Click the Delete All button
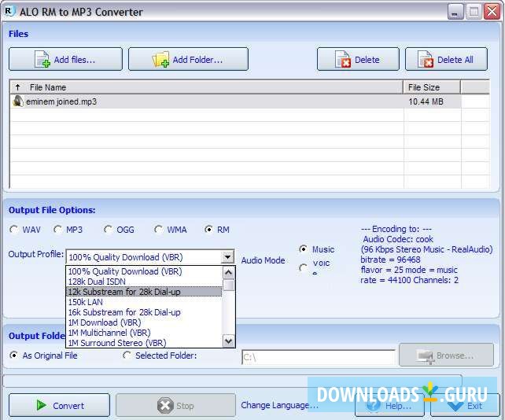The width and height of the screenshot is (505, 420). (x=446, y=59)
